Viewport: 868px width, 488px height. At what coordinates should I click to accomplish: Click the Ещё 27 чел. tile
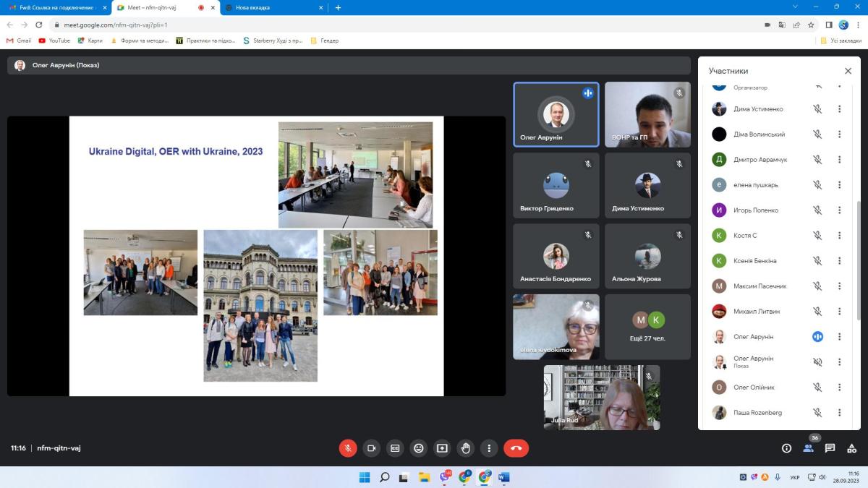pos(647,327)
